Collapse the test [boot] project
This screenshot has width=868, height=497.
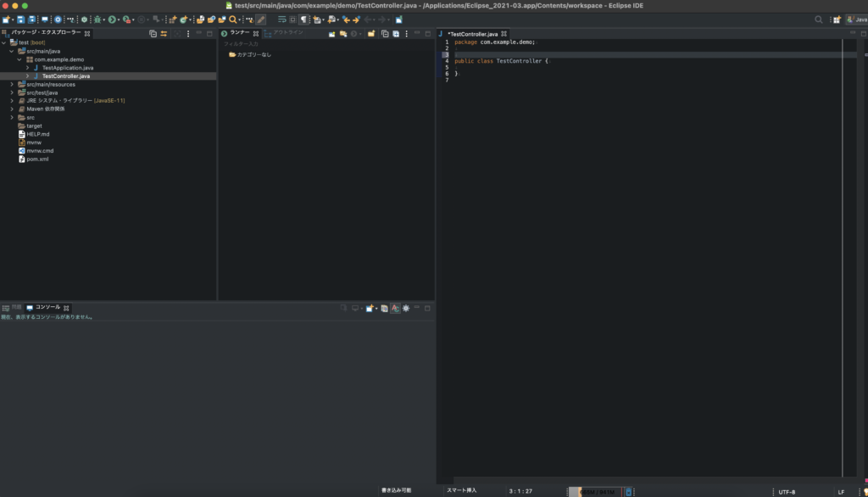click(4, 42)
